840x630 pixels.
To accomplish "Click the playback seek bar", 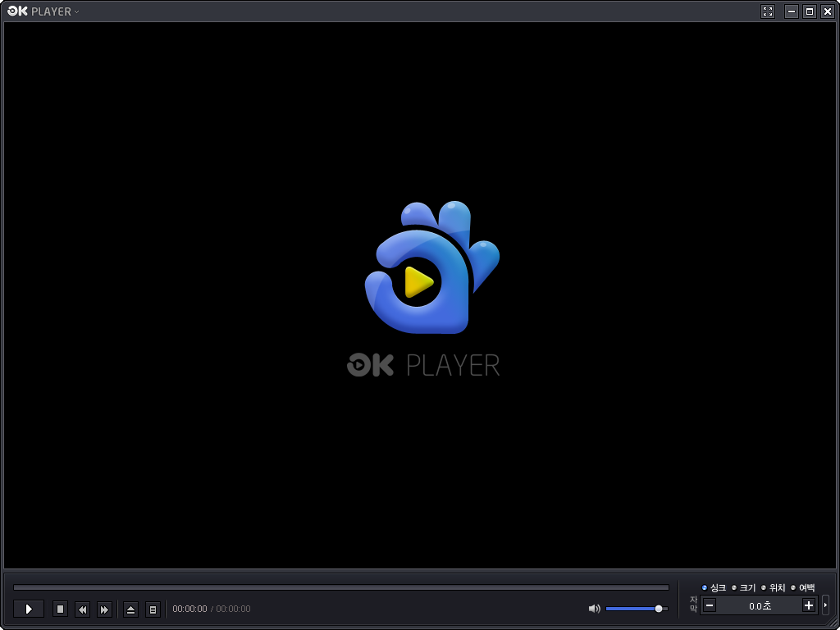I will point(341,587).
